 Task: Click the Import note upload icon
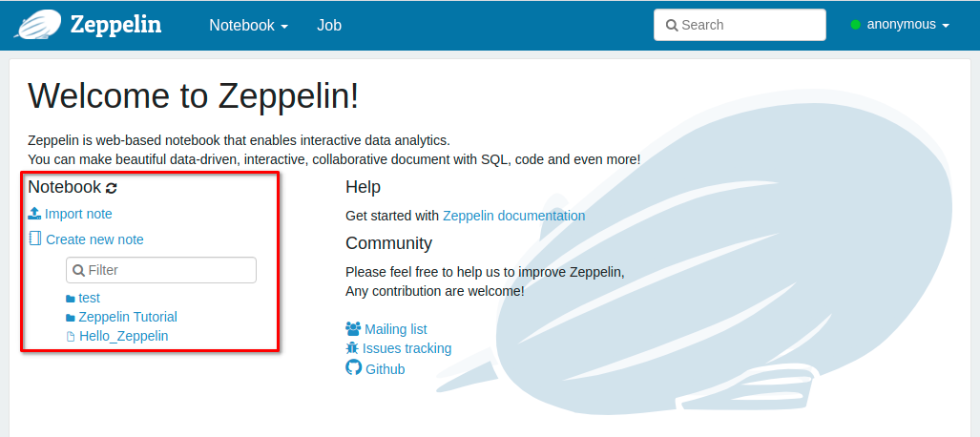pos(34,214)
